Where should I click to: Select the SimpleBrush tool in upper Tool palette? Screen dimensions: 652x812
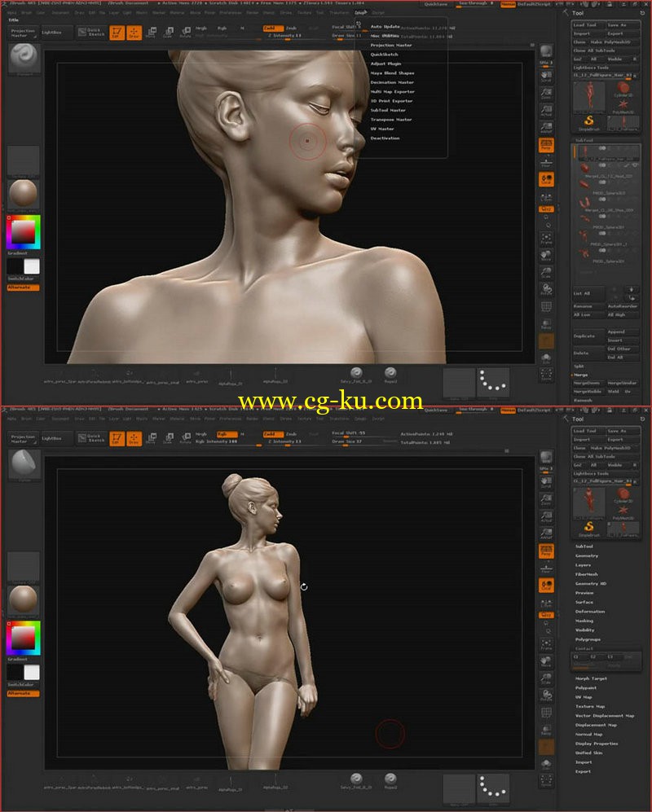click(588, 122)
